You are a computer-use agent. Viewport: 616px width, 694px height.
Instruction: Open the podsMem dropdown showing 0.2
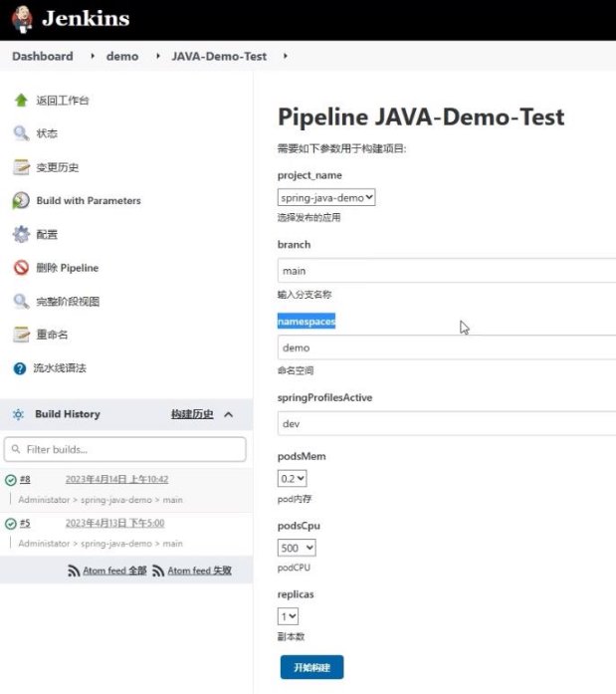tap(292, 479)
